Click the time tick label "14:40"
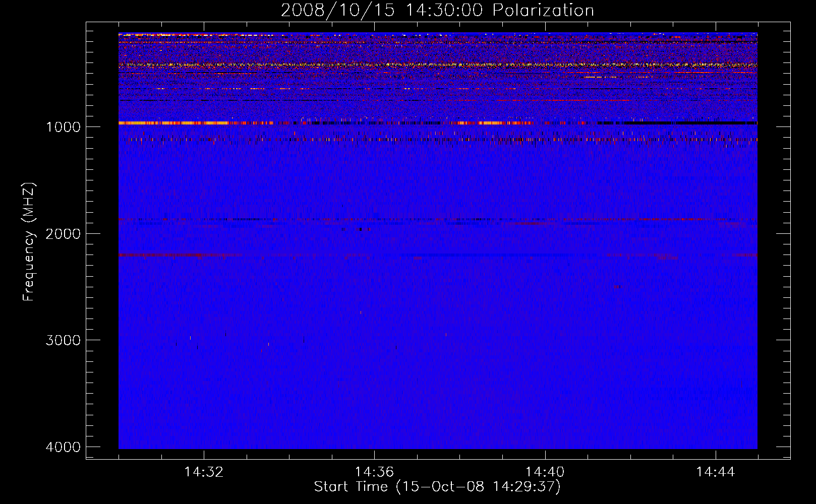 (545, 472)
